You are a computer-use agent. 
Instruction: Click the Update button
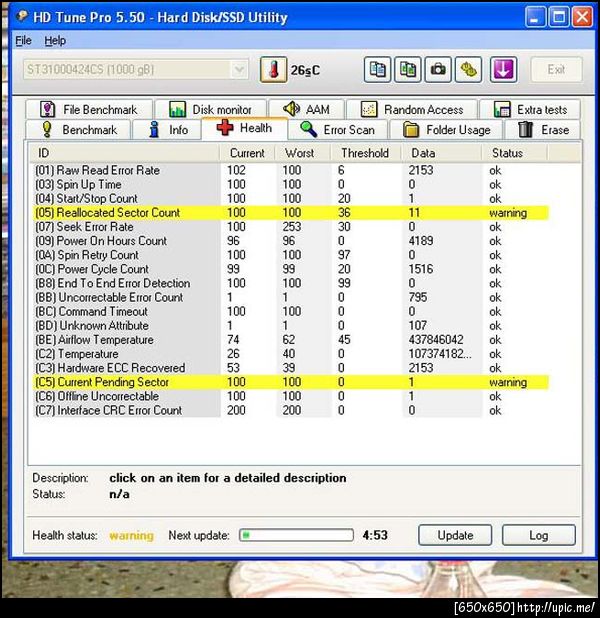point(455,535)
